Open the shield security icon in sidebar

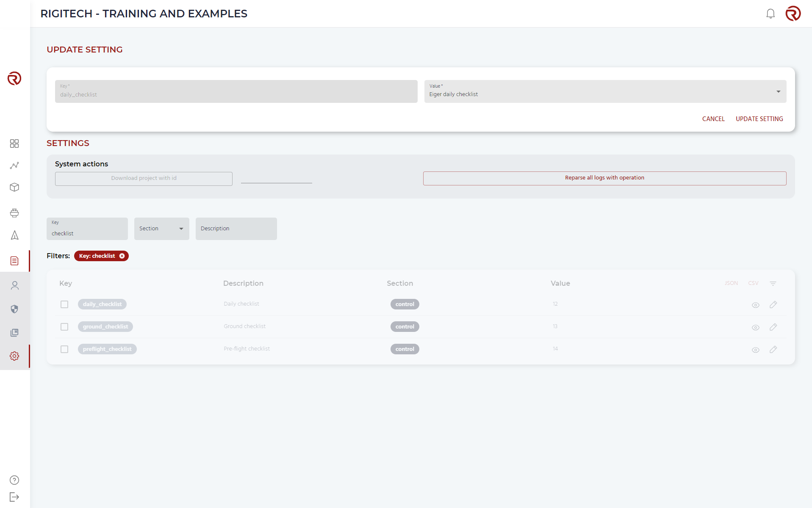(x=14, y=309)
